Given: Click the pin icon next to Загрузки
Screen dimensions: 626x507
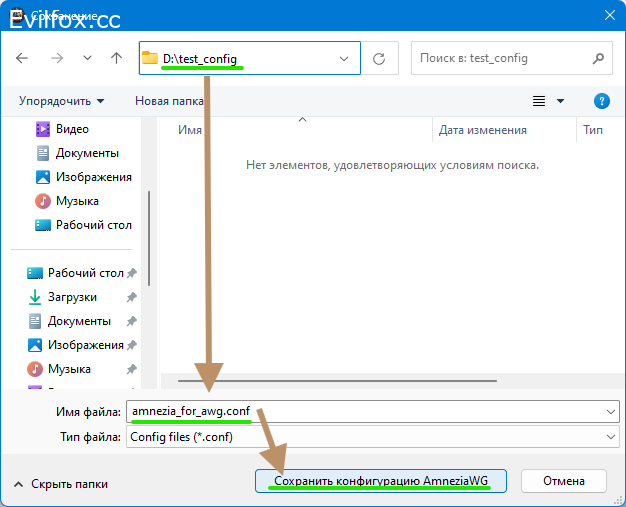Looking at the screenshot, I should pos(131,297).
